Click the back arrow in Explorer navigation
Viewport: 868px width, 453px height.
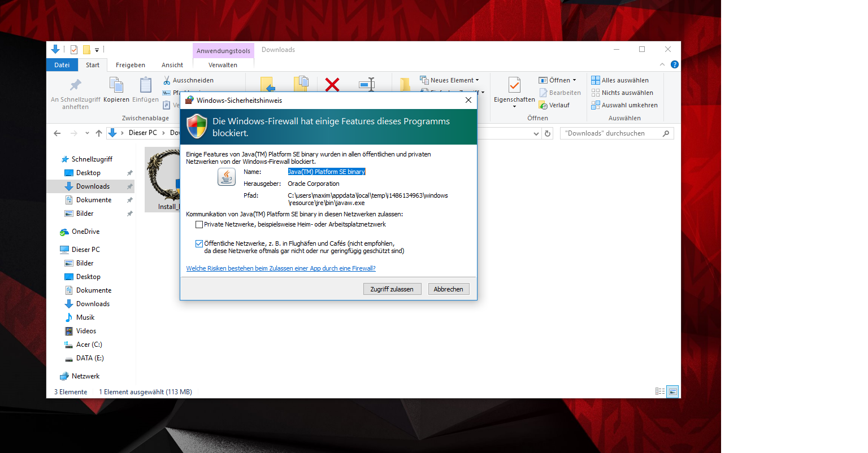(57, 133)
